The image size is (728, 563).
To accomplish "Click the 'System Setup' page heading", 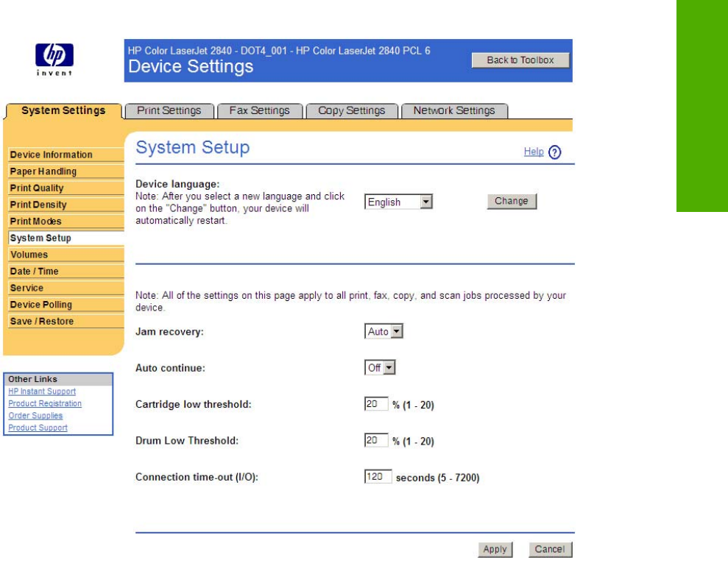I will pyautogui.click(x=193, y=148).
